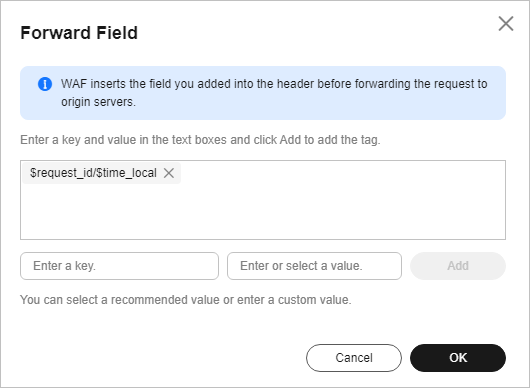The height and width of the screenshot is (388, 530).
Task: Dismiss the dialog using the top-right X
Action: 506,24
